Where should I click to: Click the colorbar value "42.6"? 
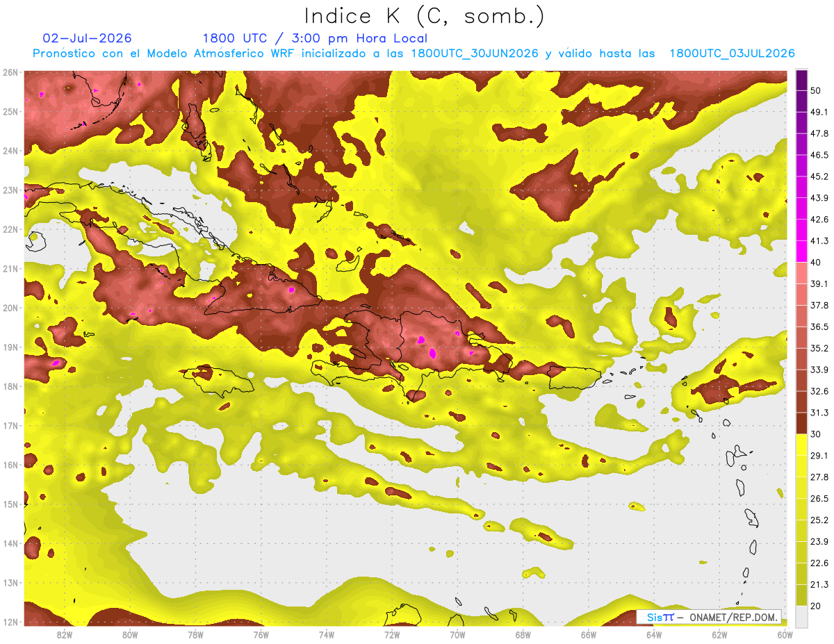[820, 219]
